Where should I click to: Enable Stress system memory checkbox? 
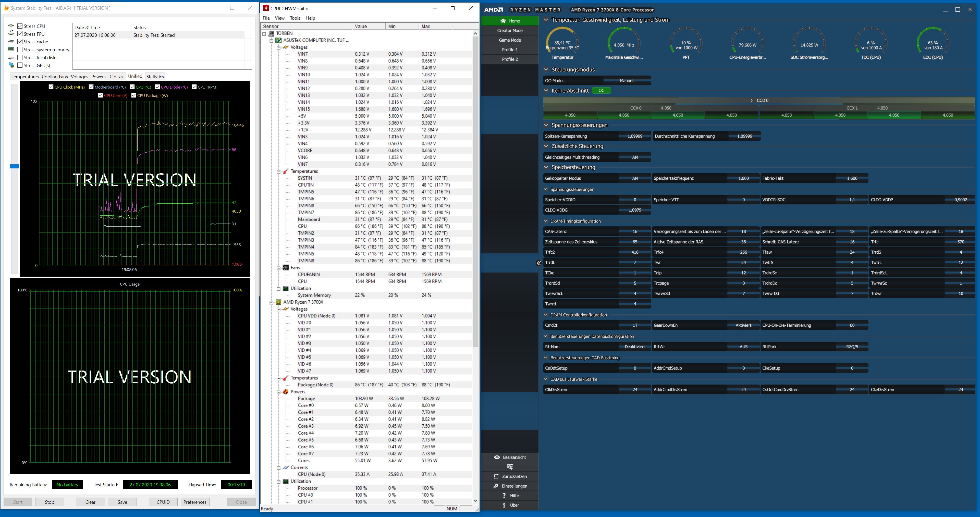point(20,50)
